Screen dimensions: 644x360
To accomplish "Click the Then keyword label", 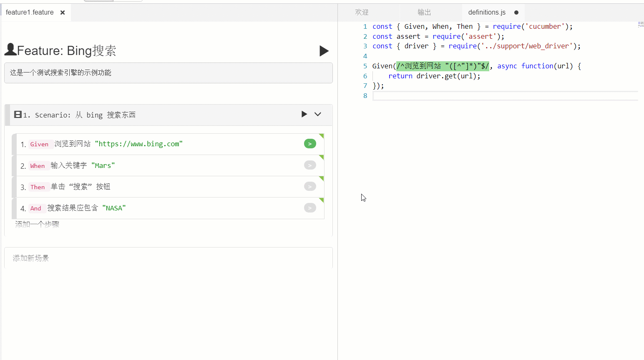I will pos(38,187).
